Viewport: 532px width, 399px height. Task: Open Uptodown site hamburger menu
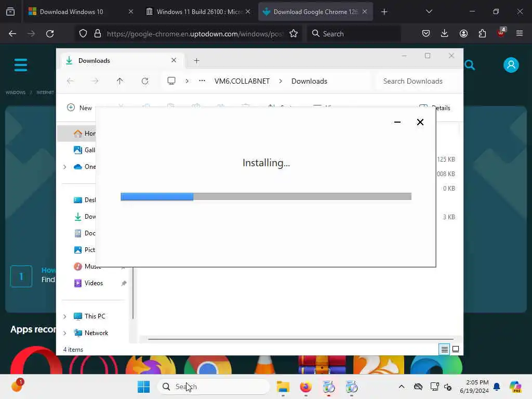(21, 65)
